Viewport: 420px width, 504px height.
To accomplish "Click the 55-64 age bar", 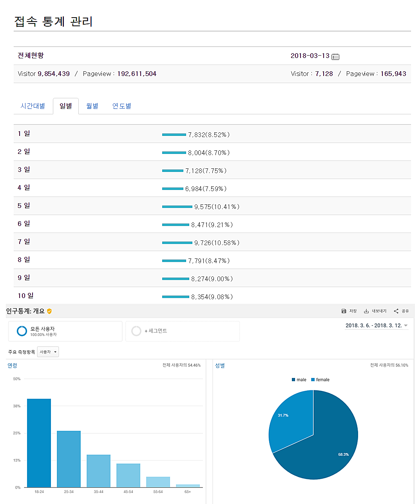I will 158,482.
